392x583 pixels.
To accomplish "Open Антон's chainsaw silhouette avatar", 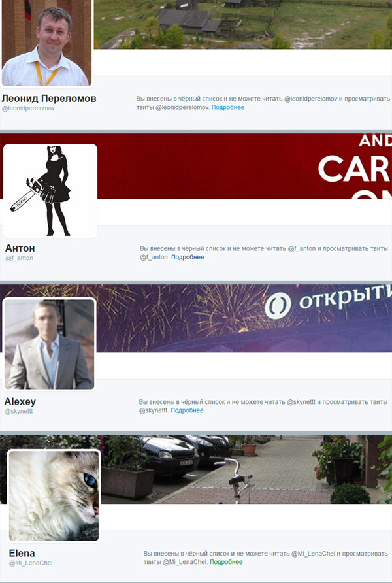I will tap(50, 190).
